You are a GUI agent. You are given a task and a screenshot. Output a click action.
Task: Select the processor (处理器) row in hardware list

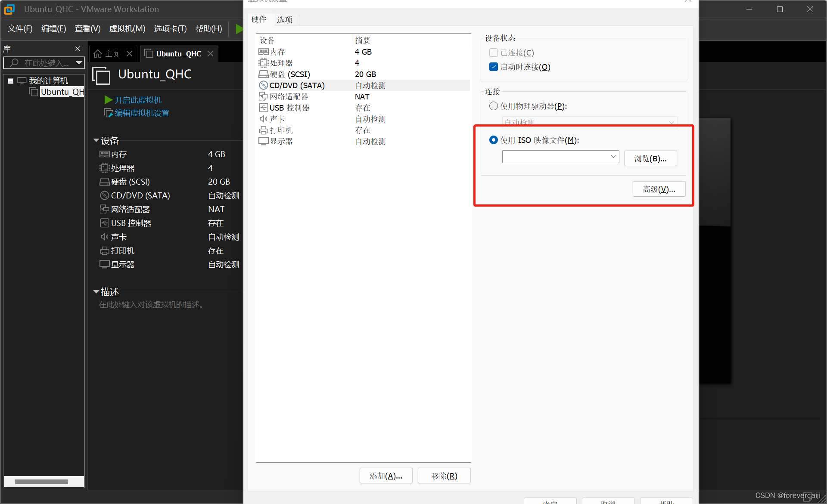point(281,63)
